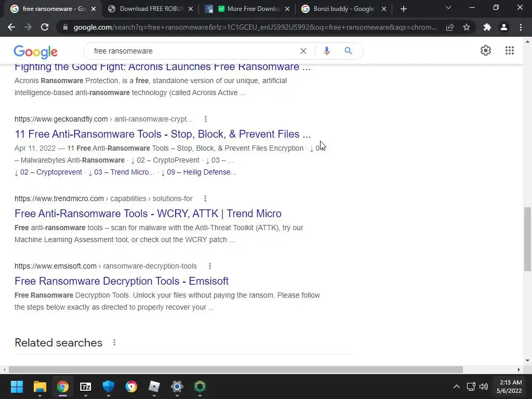The width and height of the screenshot is (532, 399).
Task: Open network status tray icon
Action: [471, 387]
